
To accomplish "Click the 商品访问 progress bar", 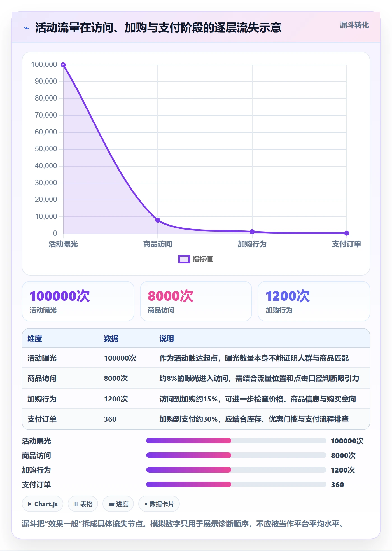I will 236,455.
